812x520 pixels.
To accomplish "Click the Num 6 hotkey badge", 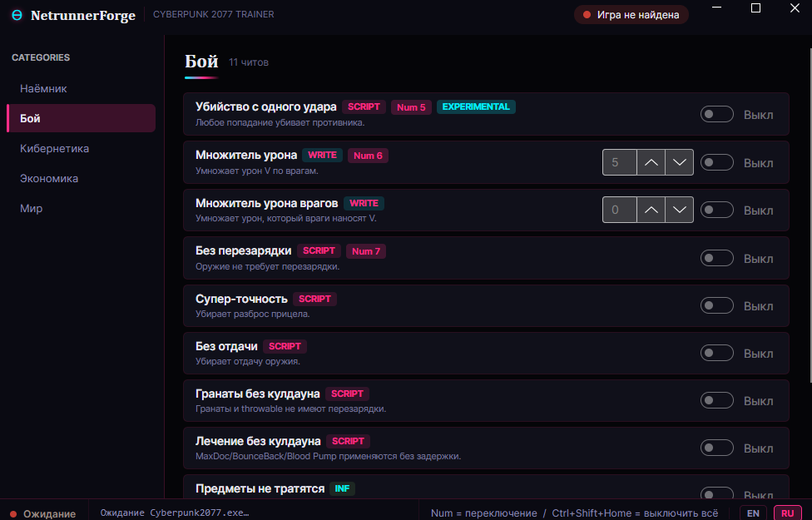I will 368,156.
